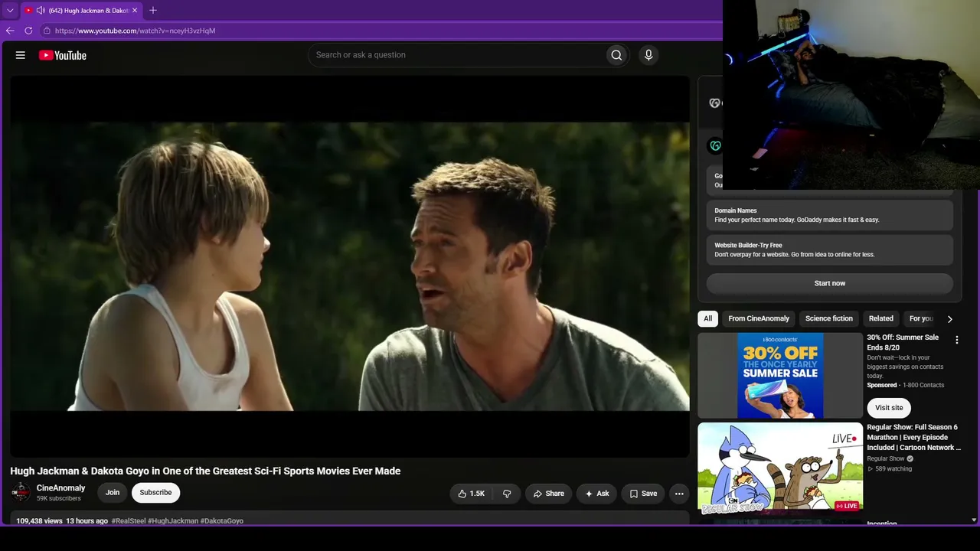Select the Related chip

(880, 319)
